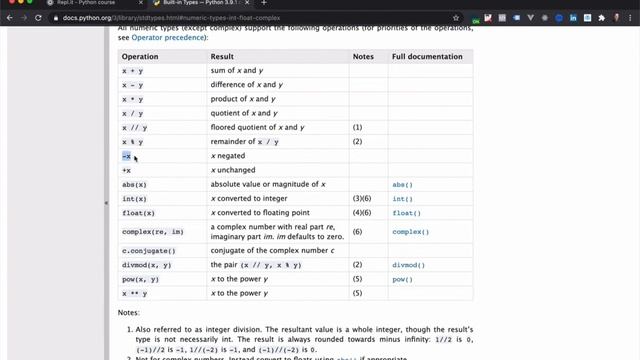The image size is (640, 360).
Task: Open the red bookmark extension icon
Action: [x=488, y=18]
